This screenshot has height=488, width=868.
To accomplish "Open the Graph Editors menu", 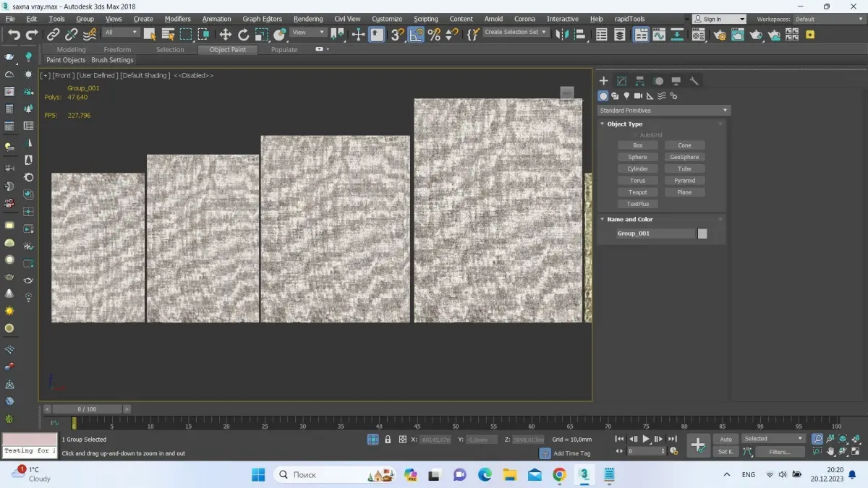I will coord(263,19).
